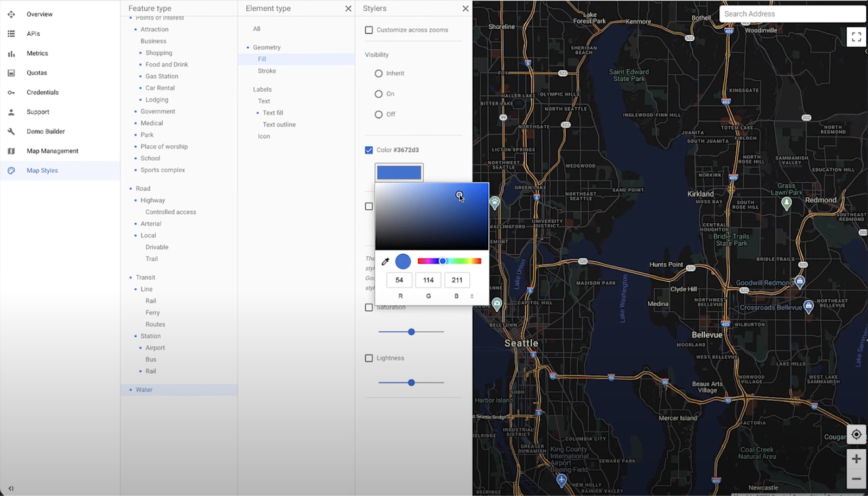Viewport: 868px width, 496px height.
Task: Collapse the left sidebar with the arrow icon
Action: click(11, 488)
